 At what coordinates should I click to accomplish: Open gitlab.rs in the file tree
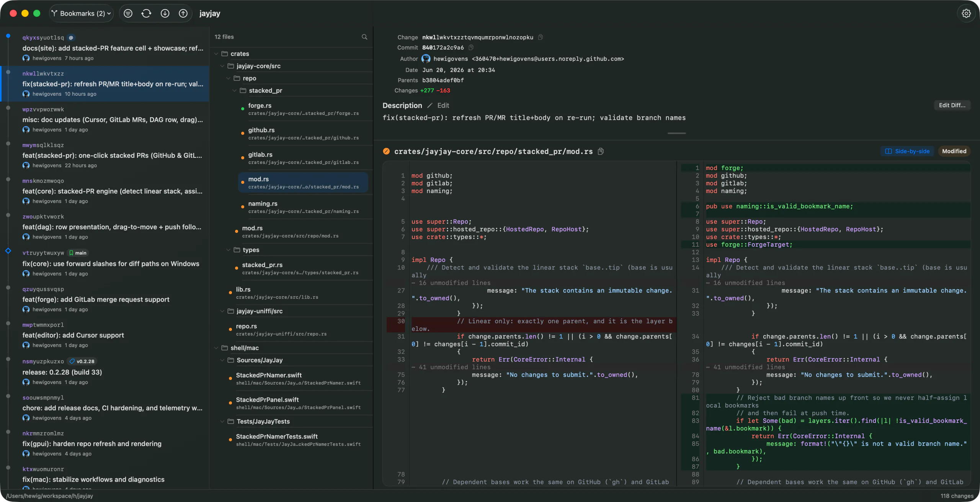(303, 158)
